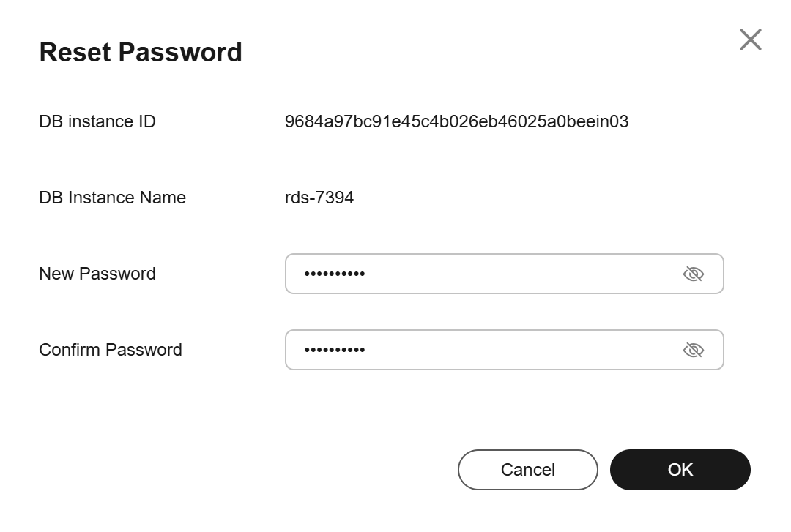Screen dimensions: 791x532
Task: Click the "DB Instance Name" label
Action: coord(113,198)
